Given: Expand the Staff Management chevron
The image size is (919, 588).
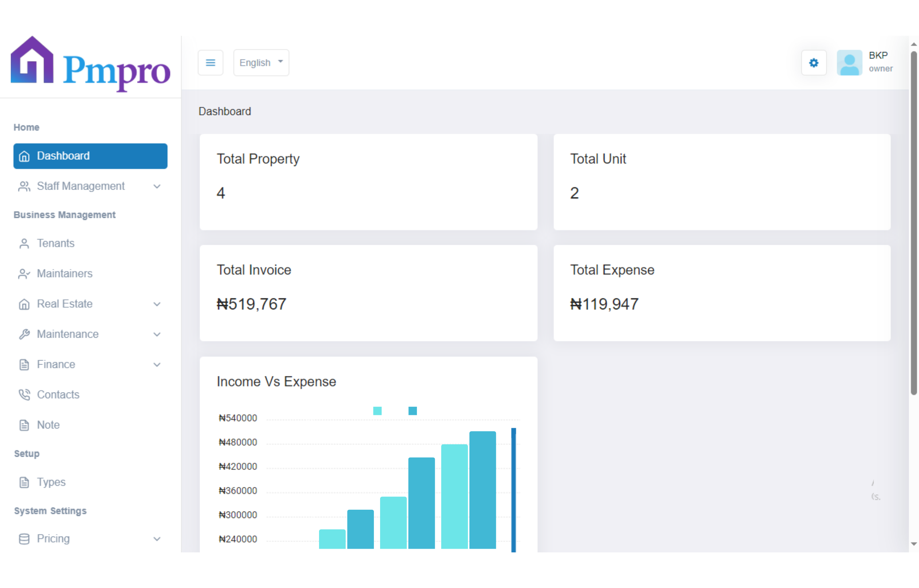Looking at the screenshot, I should [157, 186].
